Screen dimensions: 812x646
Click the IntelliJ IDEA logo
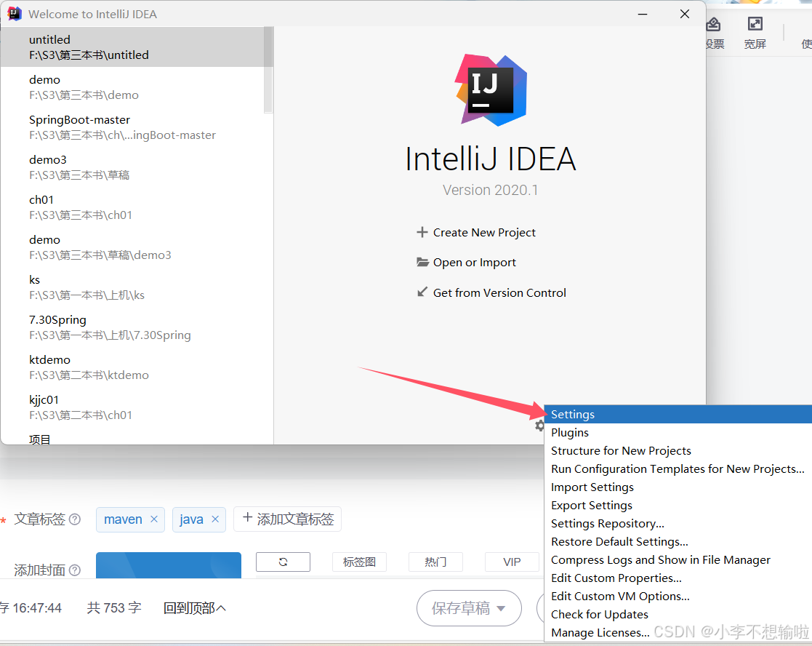491,90
